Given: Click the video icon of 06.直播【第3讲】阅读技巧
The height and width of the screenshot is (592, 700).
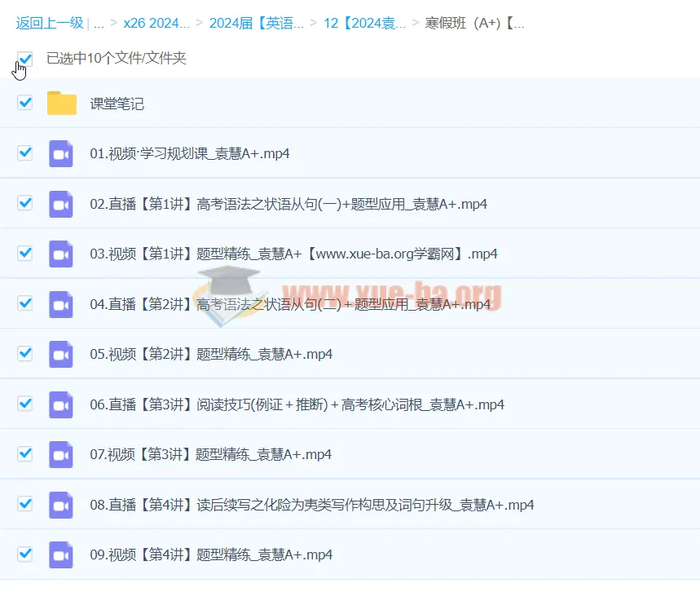Looking at the screenshot, I should (x=60, y=404).
